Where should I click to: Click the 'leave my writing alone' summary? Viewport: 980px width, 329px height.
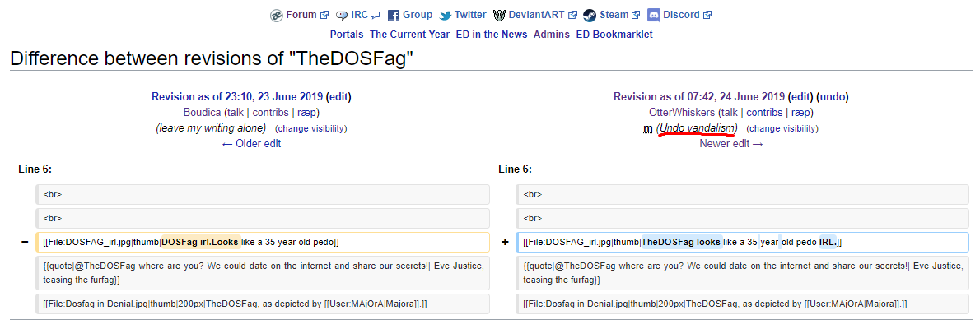click(212, 128)
